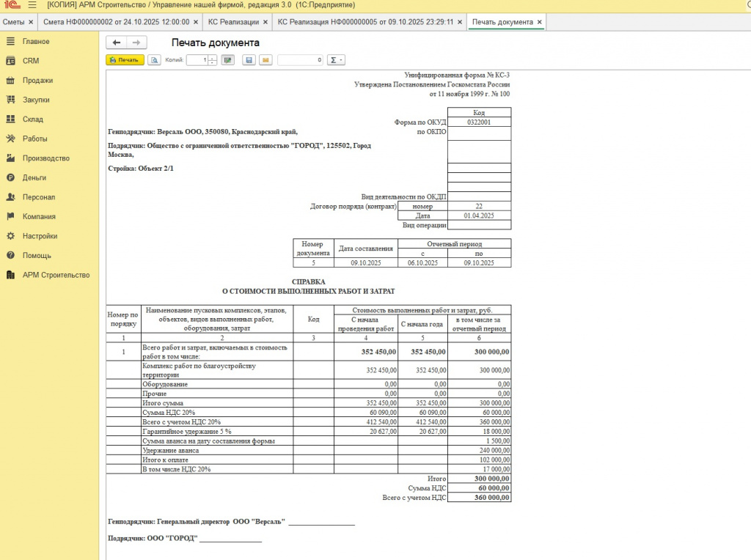This screenshot has width=751, height=560.
Task: Save the document using the diskette icon
Action: [249, 60]
